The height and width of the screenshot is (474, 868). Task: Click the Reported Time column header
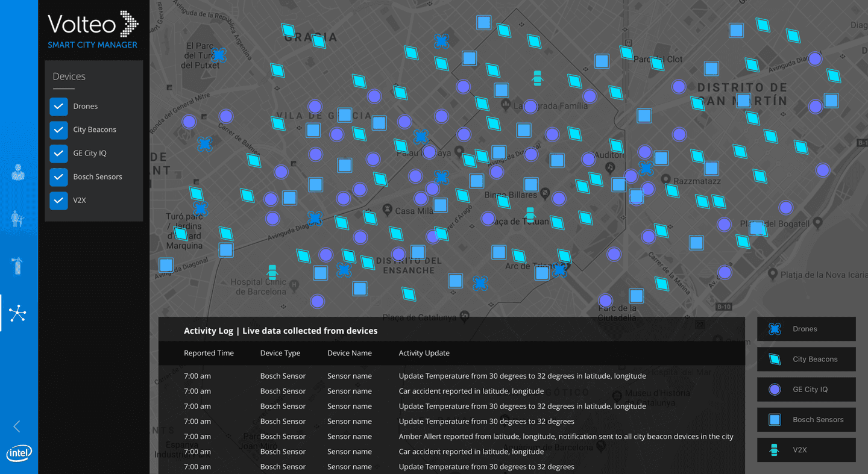209,353
